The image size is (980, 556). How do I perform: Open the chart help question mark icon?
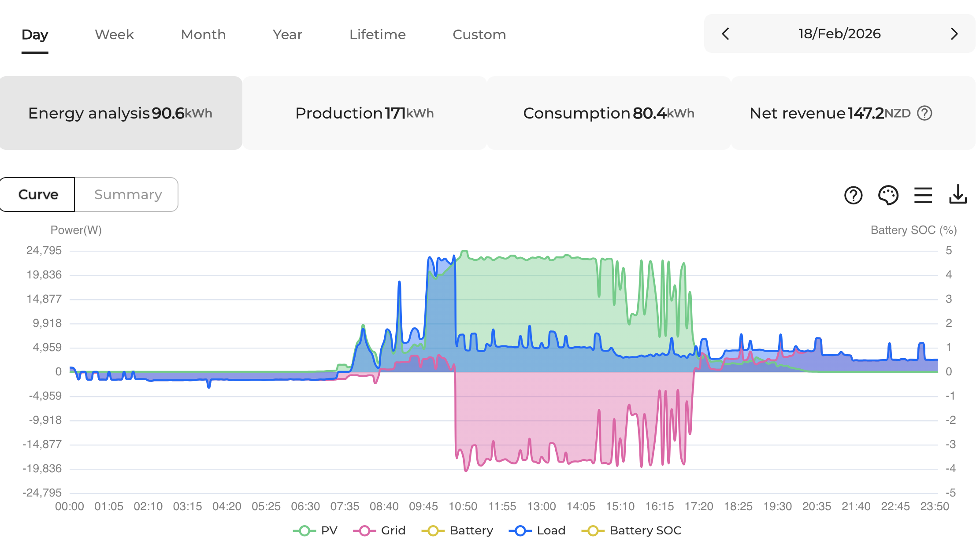(853, 195)
